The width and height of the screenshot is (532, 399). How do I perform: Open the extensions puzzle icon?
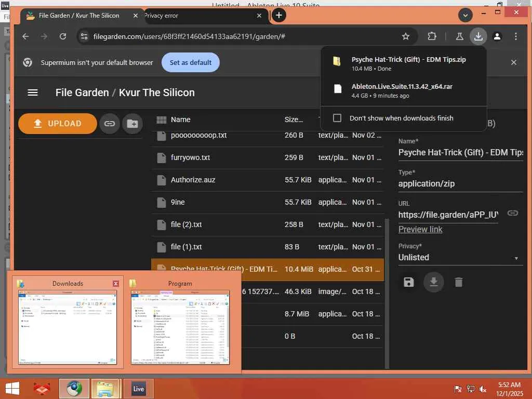coord(432,36)
